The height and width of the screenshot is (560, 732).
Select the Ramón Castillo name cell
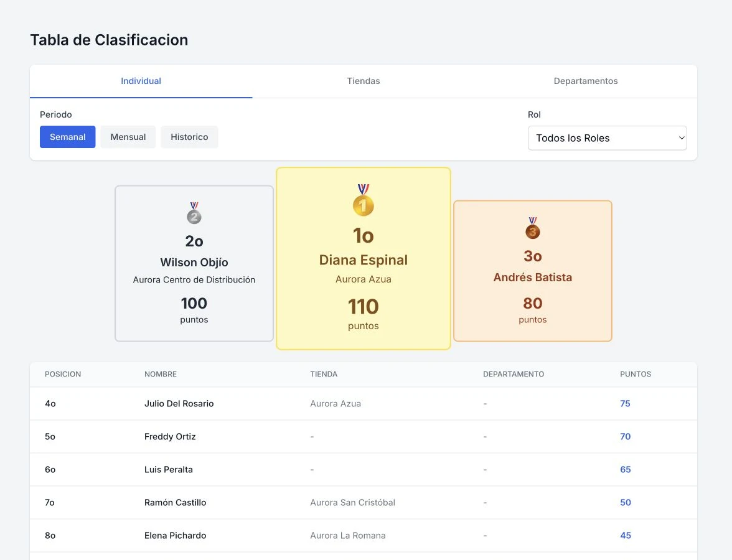pyautogui.click(x=175, y=503)
